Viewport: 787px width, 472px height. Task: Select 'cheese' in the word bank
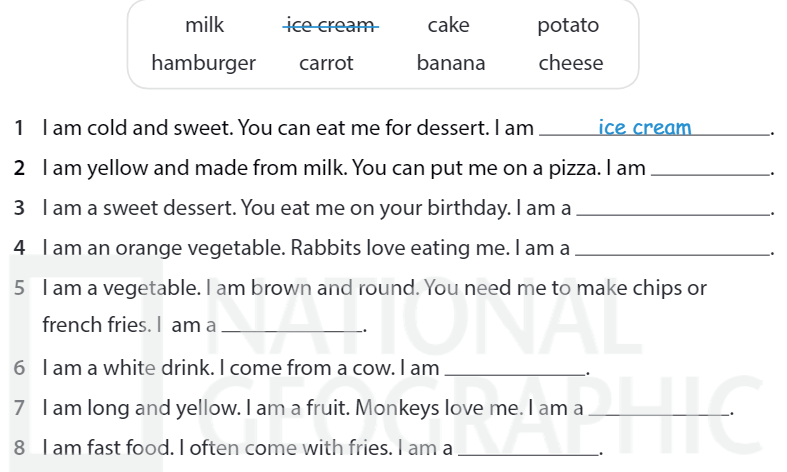coord(571,63)
